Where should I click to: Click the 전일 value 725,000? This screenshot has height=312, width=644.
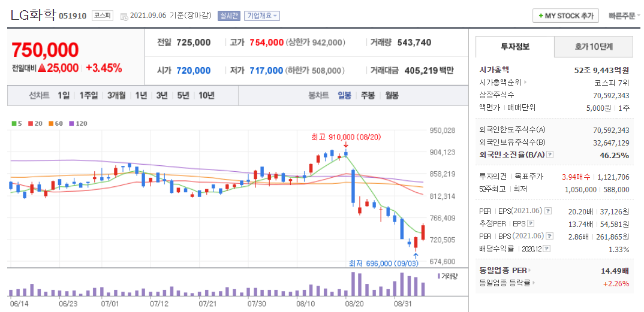point(194,43)
